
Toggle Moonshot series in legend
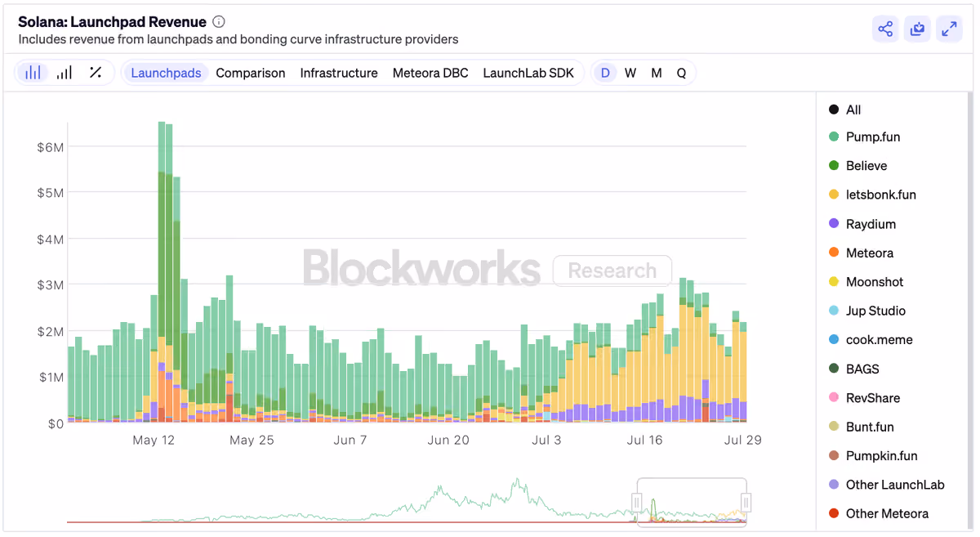click(866, 282)
